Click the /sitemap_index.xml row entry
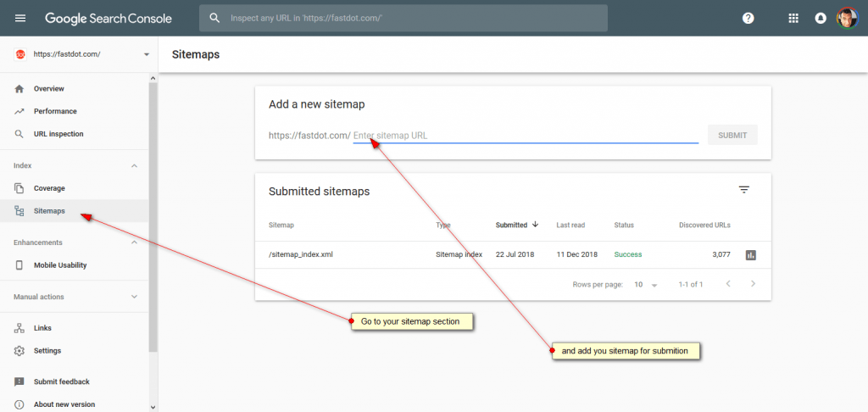Screen dimensions: 868x412 point(301,254)
